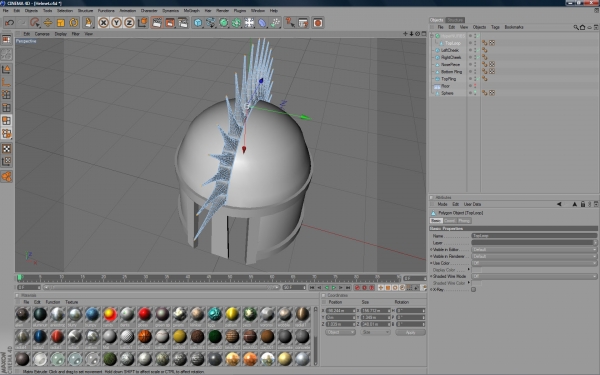Collapse the HyperNURBS tree item
The image size is (600, 375).
432,36
